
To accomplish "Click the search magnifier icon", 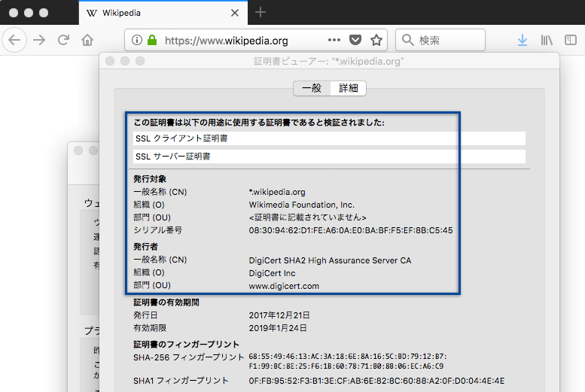I will 407,40.
